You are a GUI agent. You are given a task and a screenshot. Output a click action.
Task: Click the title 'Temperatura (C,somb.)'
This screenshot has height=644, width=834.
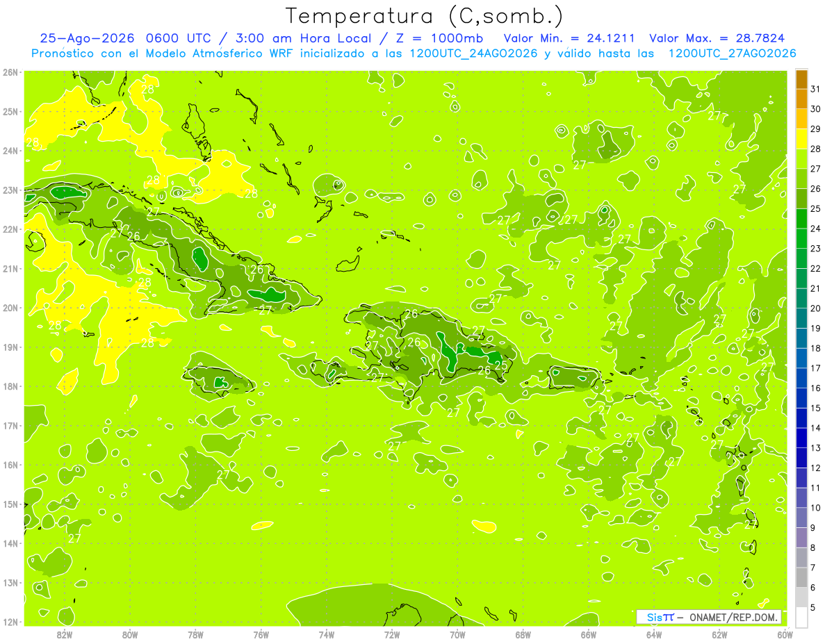425,16
